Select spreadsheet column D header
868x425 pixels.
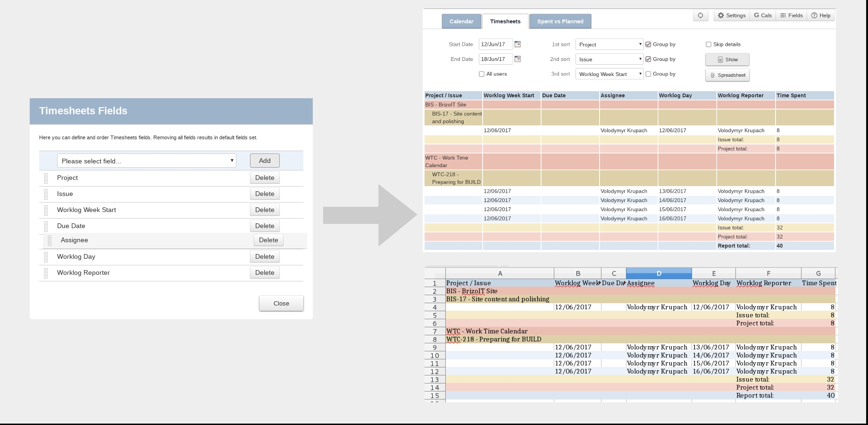659,273
